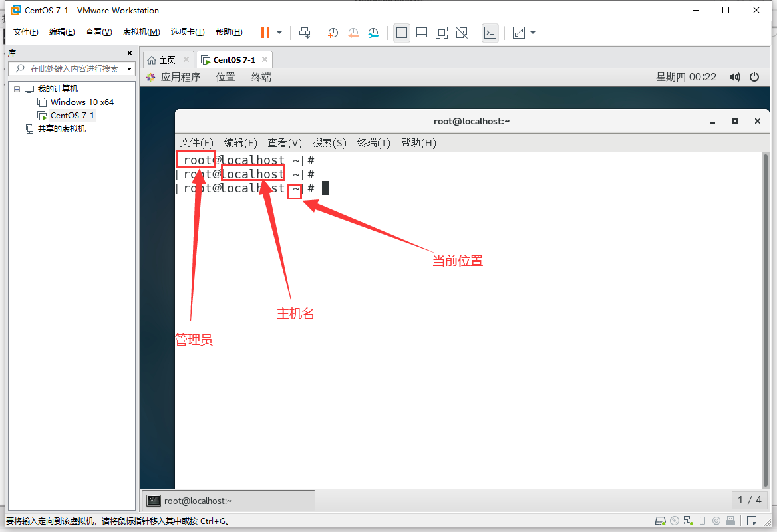Viewport: 777px width, 532px height.
Task: Open VMware 编辑(E) menu
Action: (62, 32)
